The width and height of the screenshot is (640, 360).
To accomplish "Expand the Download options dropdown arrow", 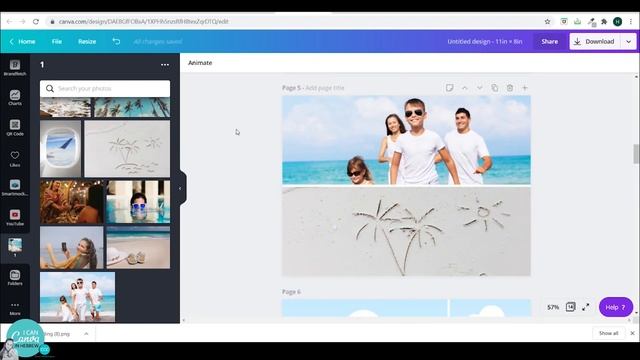I will [x=629, y=41].
